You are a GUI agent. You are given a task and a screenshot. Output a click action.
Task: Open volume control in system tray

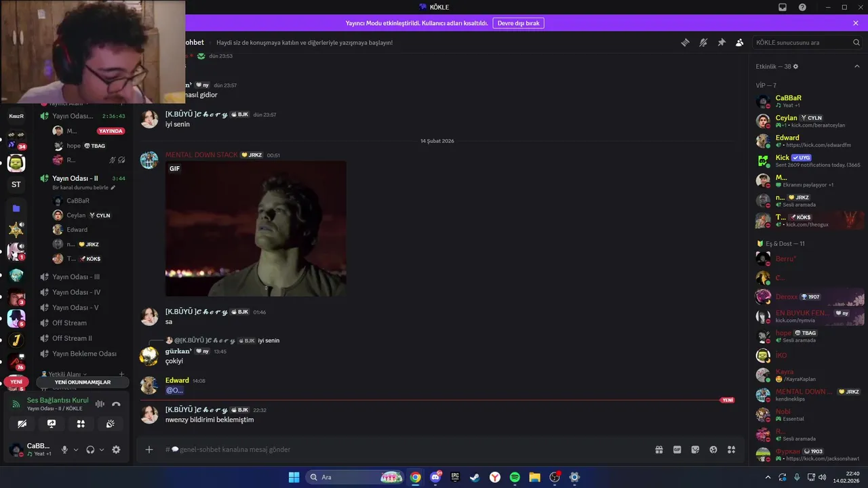[x=822, y=477]
